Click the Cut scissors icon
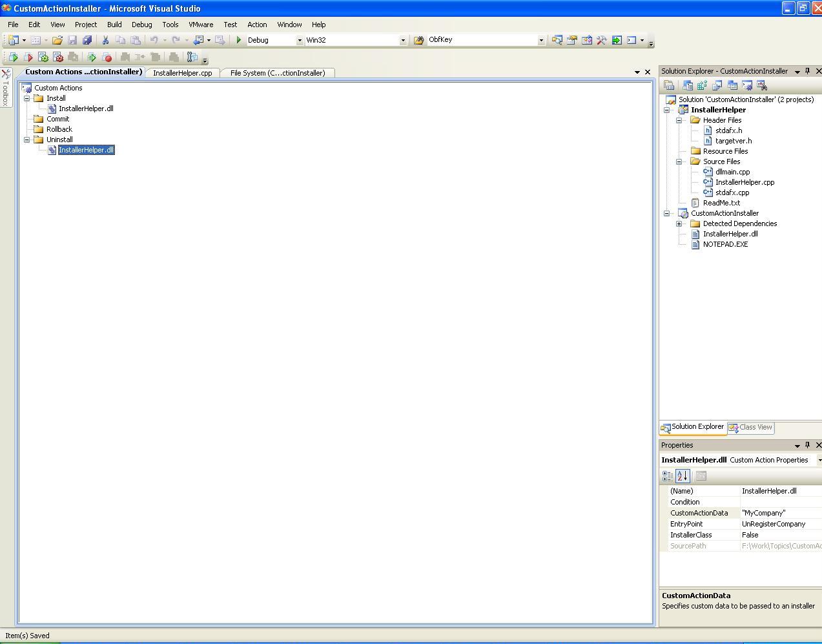 (105, 40)
